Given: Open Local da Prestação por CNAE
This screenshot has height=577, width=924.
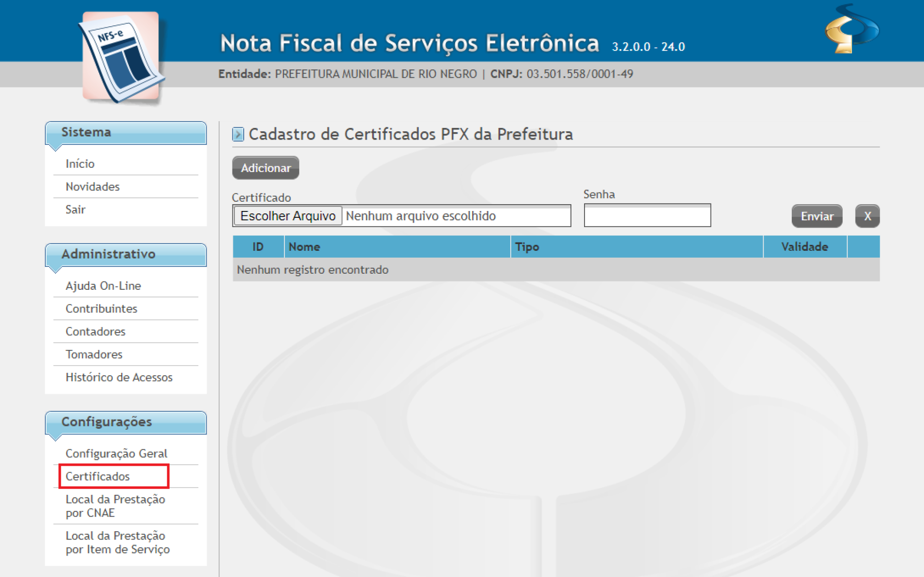Looking at the screenshot, I should (x=115, y=506).
